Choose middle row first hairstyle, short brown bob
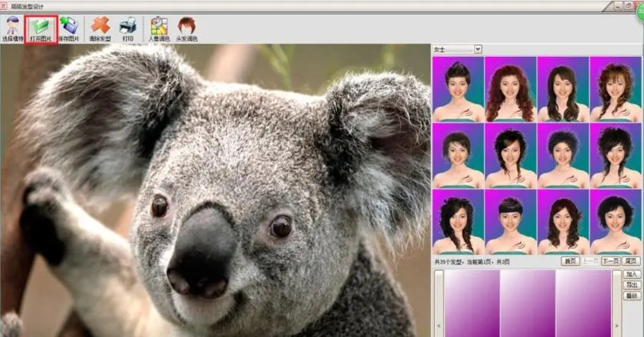This screenshot has height=337, width=644. pos(458,156)
